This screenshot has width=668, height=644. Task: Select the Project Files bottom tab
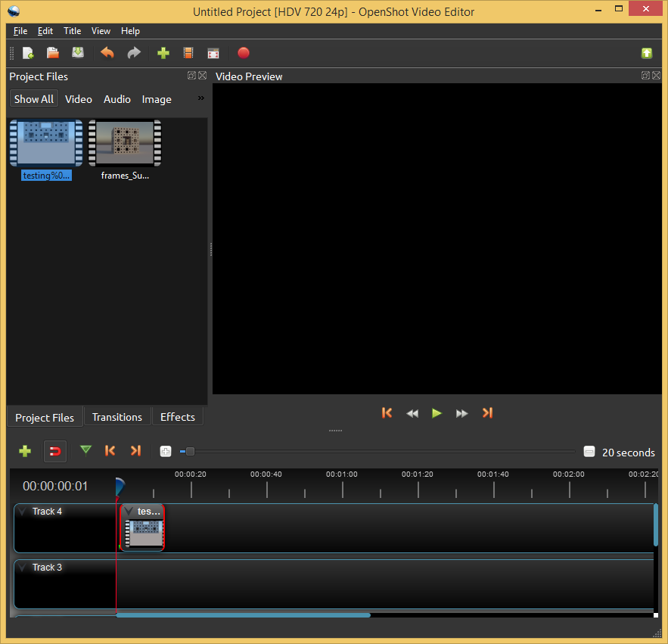[x=45, y=418]
